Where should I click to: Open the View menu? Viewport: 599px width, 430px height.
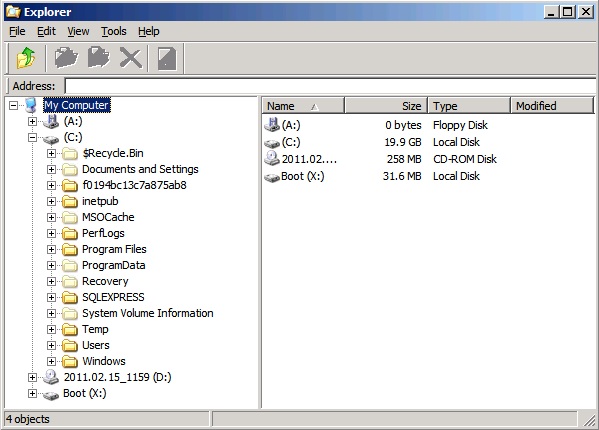[78, 31]
